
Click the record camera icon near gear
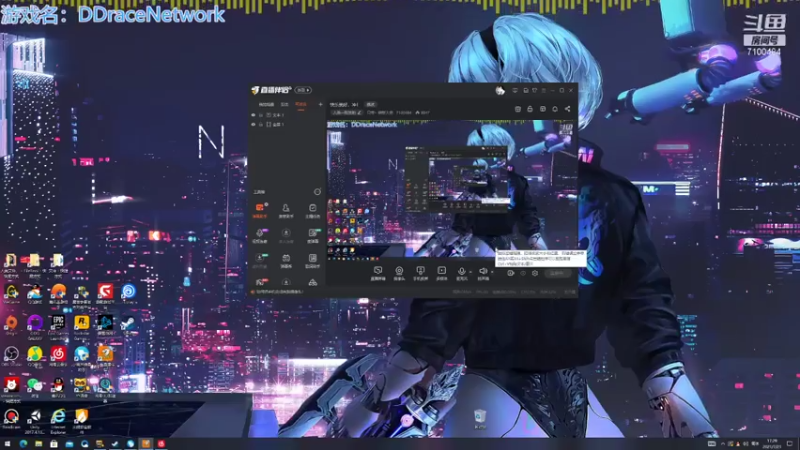(511, 273)
